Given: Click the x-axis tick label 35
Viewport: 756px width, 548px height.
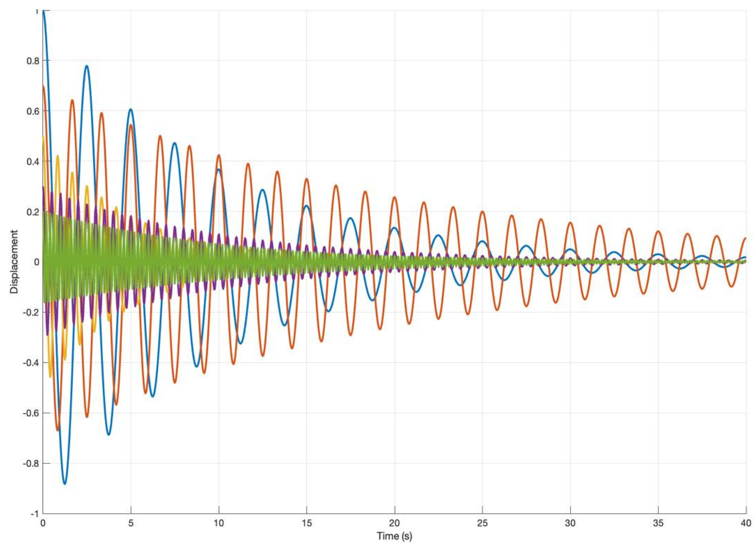Looking at the screenshot, I should coord(658,523).
